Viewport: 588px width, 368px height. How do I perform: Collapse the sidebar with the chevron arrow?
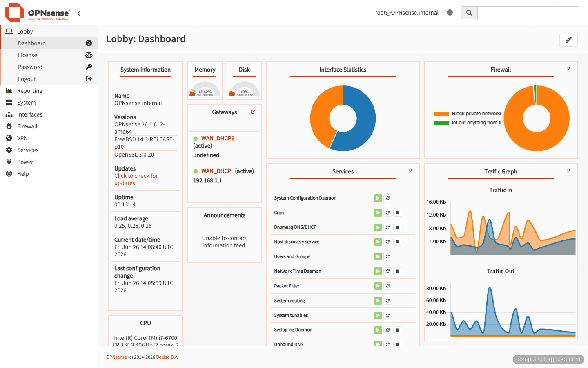point(79,13)
